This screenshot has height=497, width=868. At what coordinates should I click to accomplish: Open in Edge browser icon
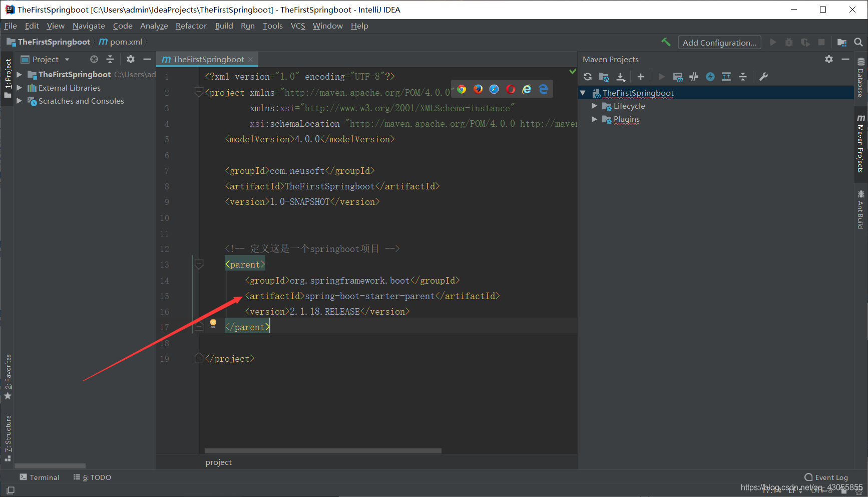click(x=543, y=89)
